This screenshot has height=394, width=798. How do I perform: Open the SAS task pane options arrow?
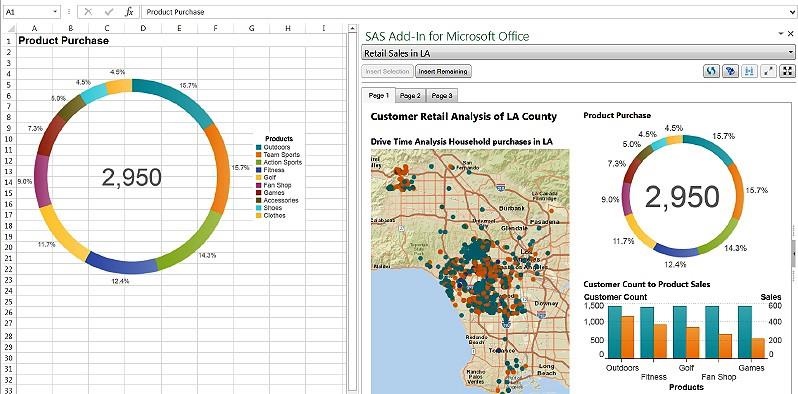[781, 34]
